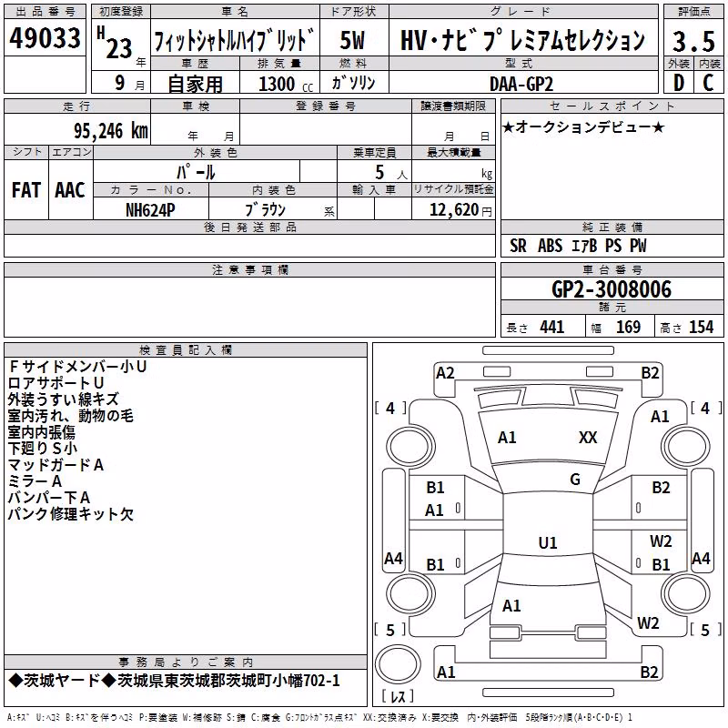Select damage code legend at bottom
The height and width of the screenshot is (728, 728).
pyautogui.click(x=319, y=718)
